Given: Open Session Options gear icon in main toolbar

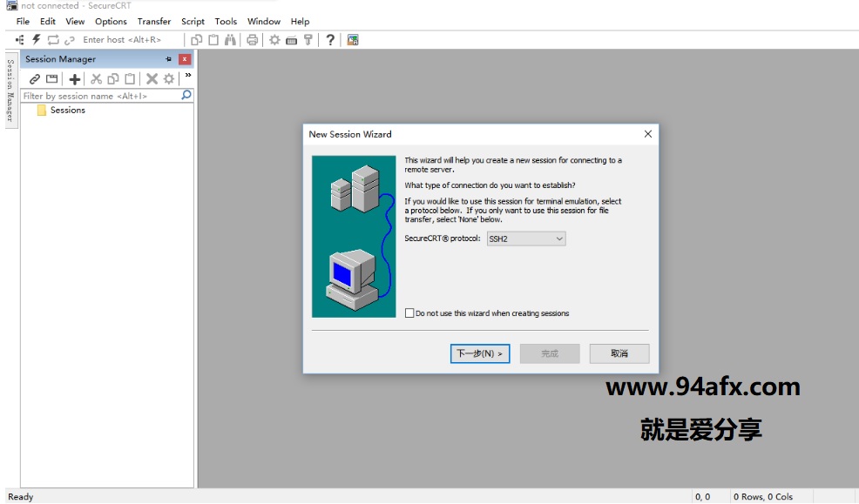Looking at the screenshot, I should click(274, 40).
